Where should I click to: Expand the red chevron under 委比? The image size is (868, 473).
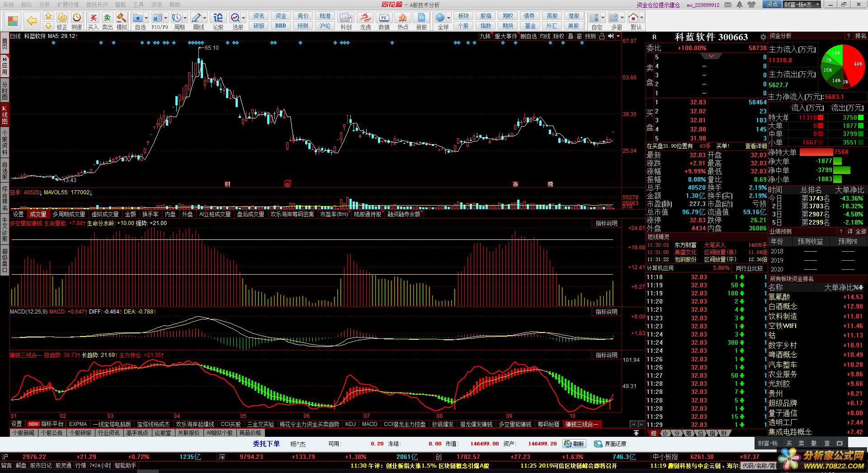(x=711, y=56)
